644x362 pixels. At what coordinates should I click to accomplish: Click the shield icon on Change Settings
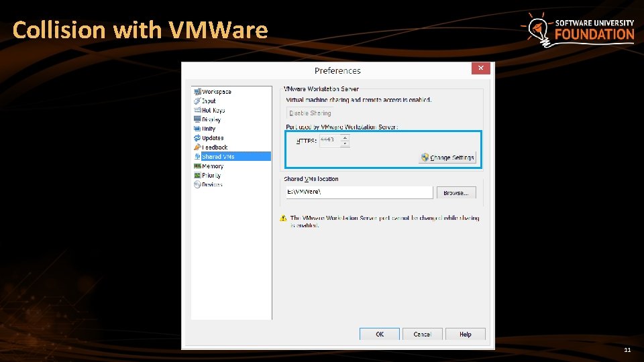click(425, 157)
